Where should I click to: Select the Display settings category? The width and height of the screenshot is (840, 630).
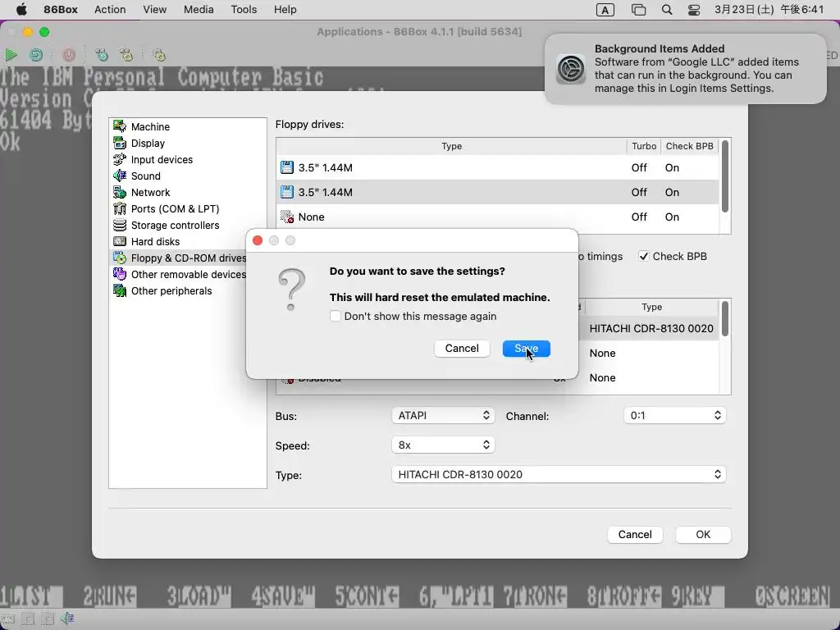[188, 143]
